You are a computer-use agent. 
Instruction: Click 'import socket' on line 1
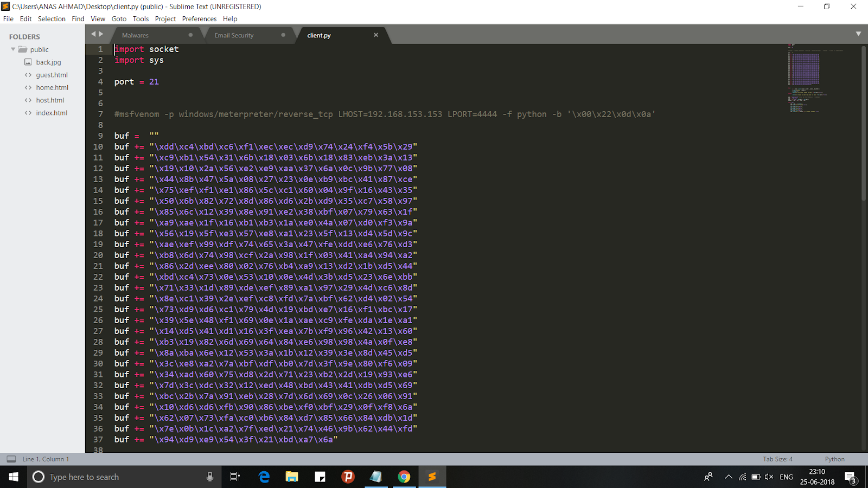click(146, 49)
